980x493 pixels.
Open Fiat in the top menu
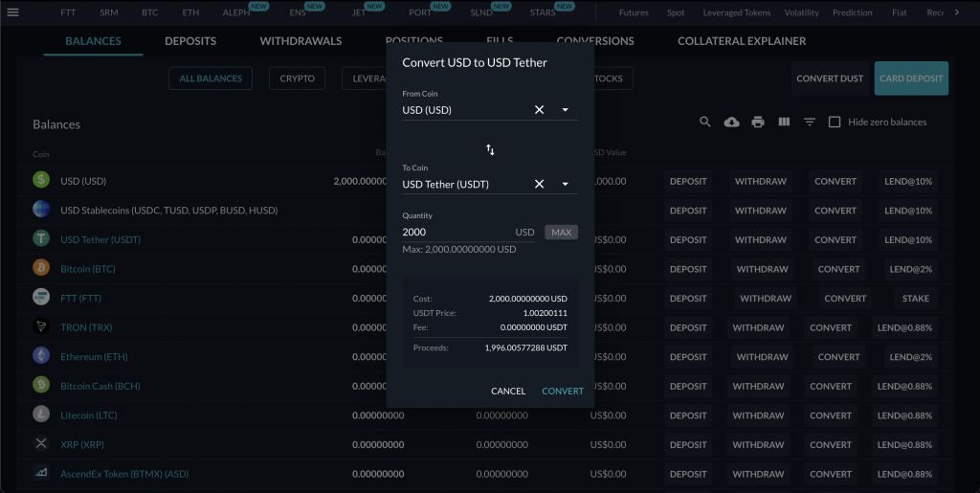tap(900, 12)
